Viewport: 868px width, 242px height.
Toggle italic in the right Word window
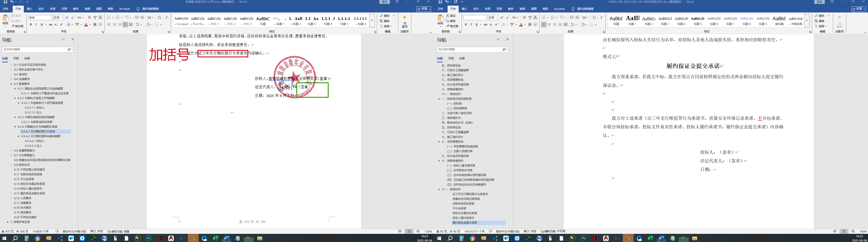(471, 25)
